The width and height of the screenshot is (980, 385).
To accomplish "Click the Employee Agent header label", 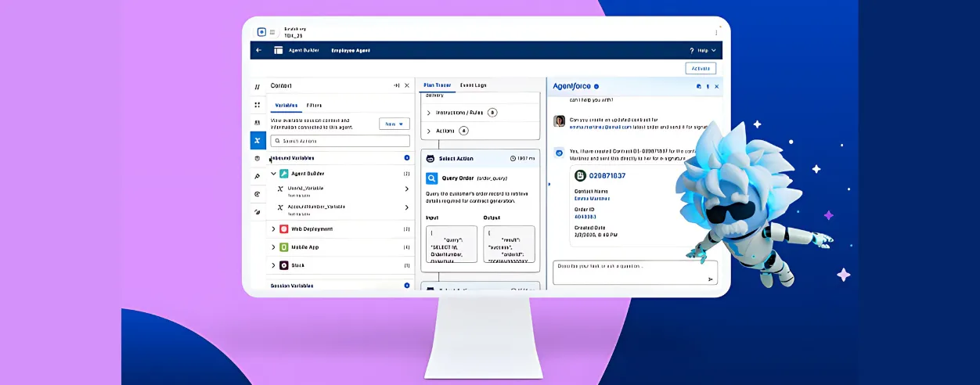I will click(x=351, y=50).
